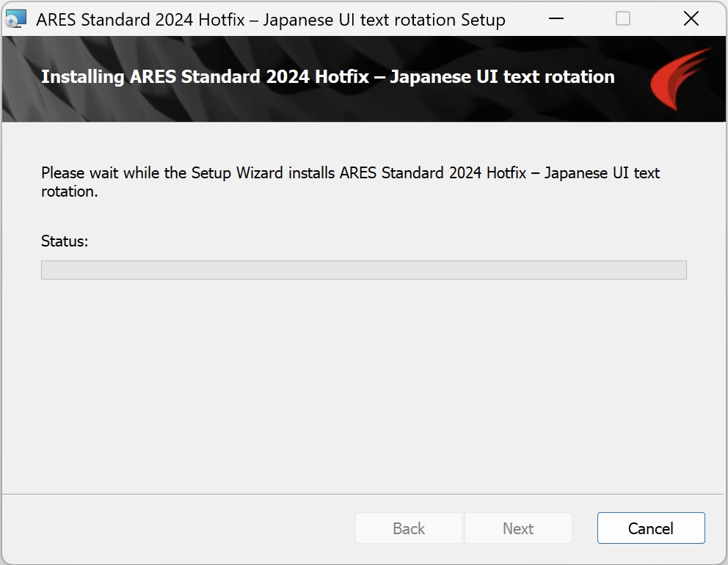Click the window title text in title bar
Image resolution: width=728 pixels, height=565 pixels.
271,20
